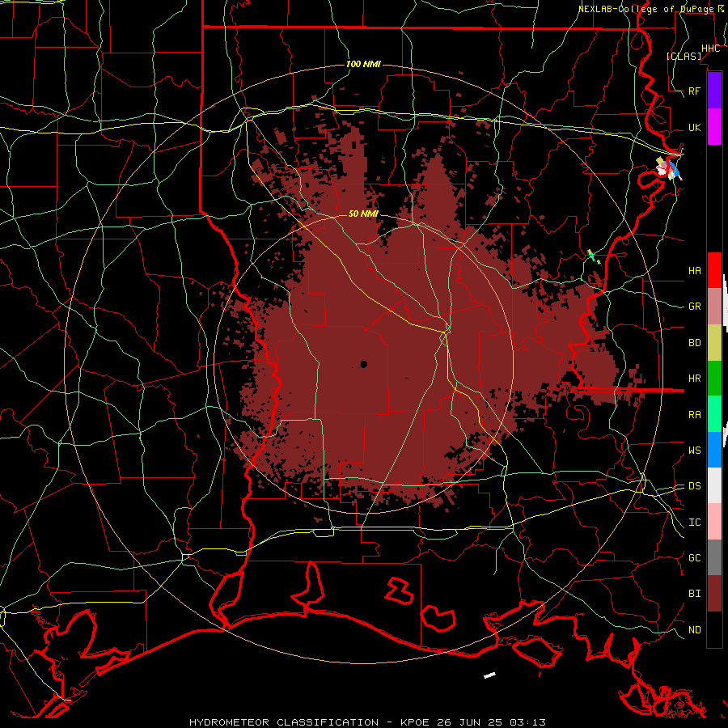This screenshot has width=728, height=728.
Task: Click the 'UK' legend label
Action: [694, 127]
